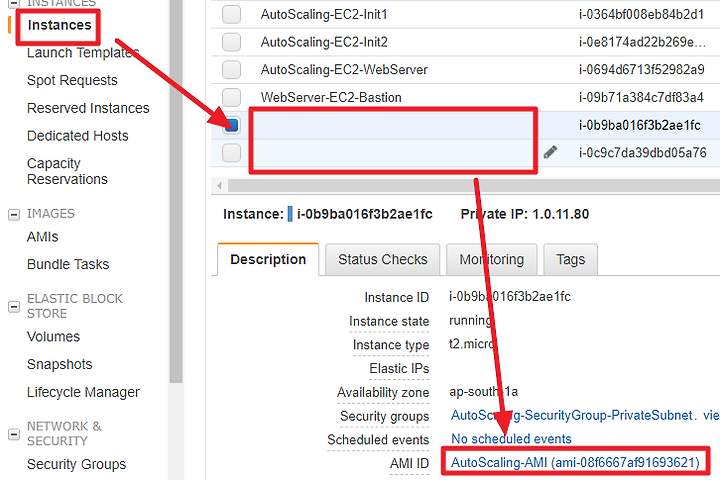720x480 pixels.
Task: Click the Private IP 1.0.11.80 text
Action: tap(524, 214)
